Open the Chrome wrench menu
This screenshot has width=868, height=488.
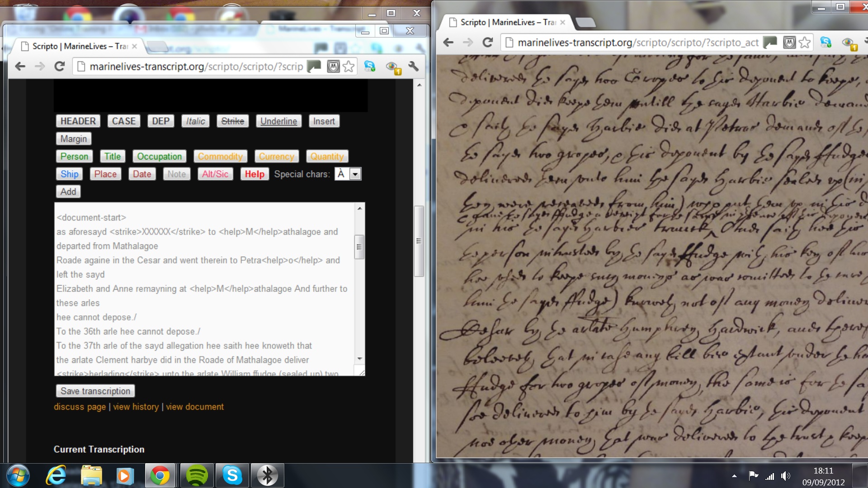pyautogui.click(x=413, y=66)
